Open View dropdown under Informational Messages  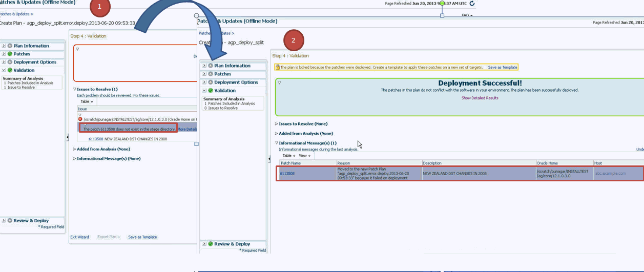pos(305,156)
